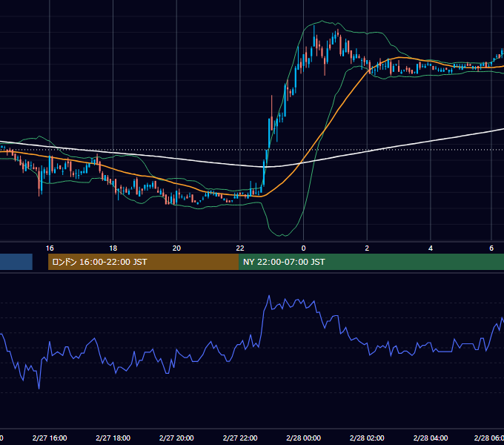Click the 2/28 02:00 date label
Screen dimensions: 504x445
point(367,438)
